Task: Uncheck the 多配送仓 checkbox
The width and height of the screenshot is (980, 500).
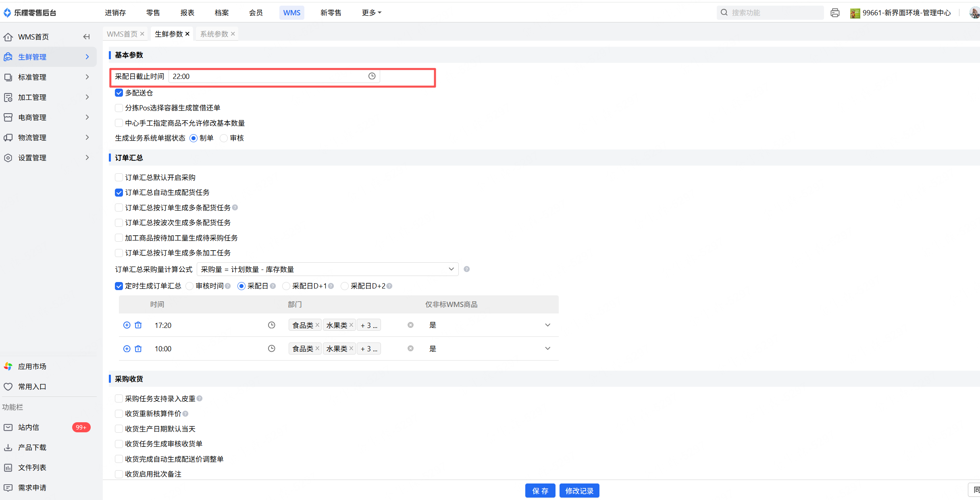Action: click(x=119, y=93)
